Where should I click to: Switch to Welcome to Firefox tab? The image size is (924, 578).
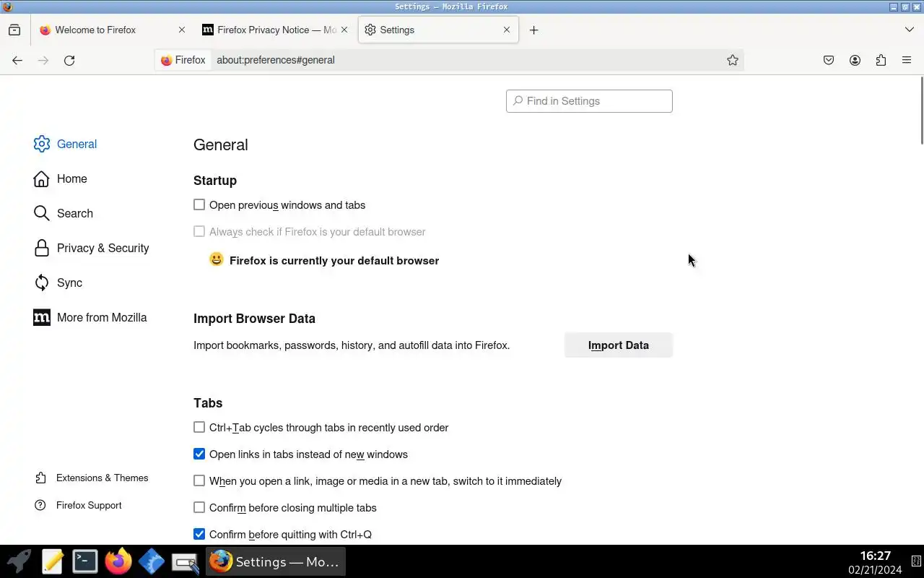click(x=113, y=30)
